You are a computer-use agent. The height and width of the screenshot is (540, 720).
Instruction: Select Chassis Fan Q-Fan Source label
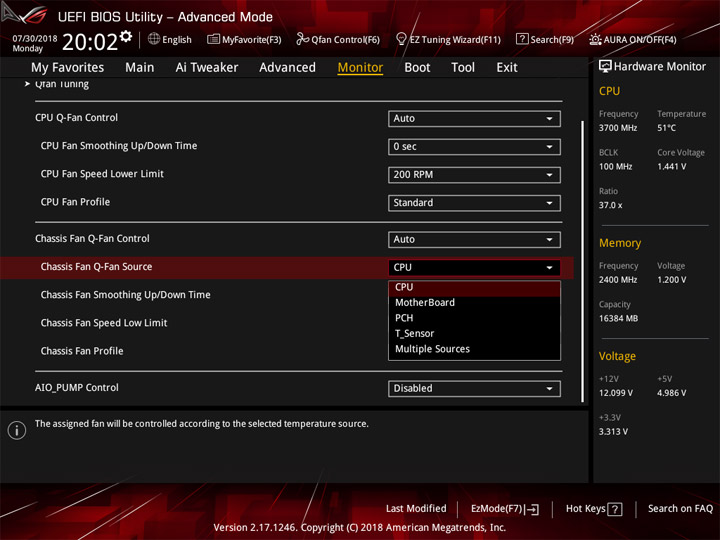pos(96,267)
